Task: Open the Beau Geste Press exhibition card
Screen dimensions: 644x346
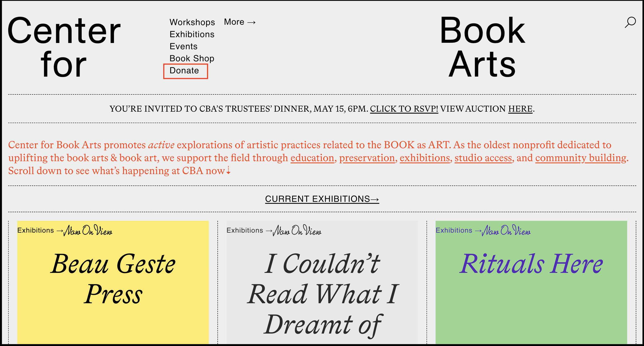Action: [x=113, y=279]
